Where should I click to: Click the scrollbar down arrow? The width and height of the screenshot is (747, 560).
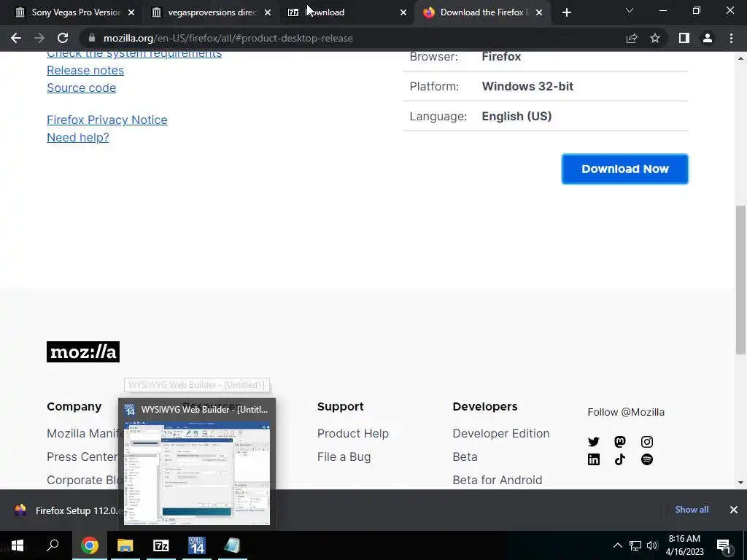tap(740, 483)
